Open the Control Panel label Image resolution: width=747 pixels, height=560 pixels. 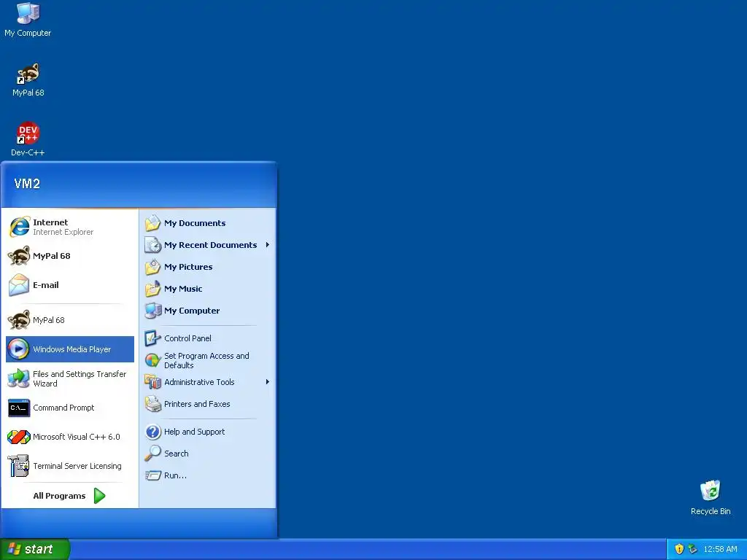(x=187, y=338)
